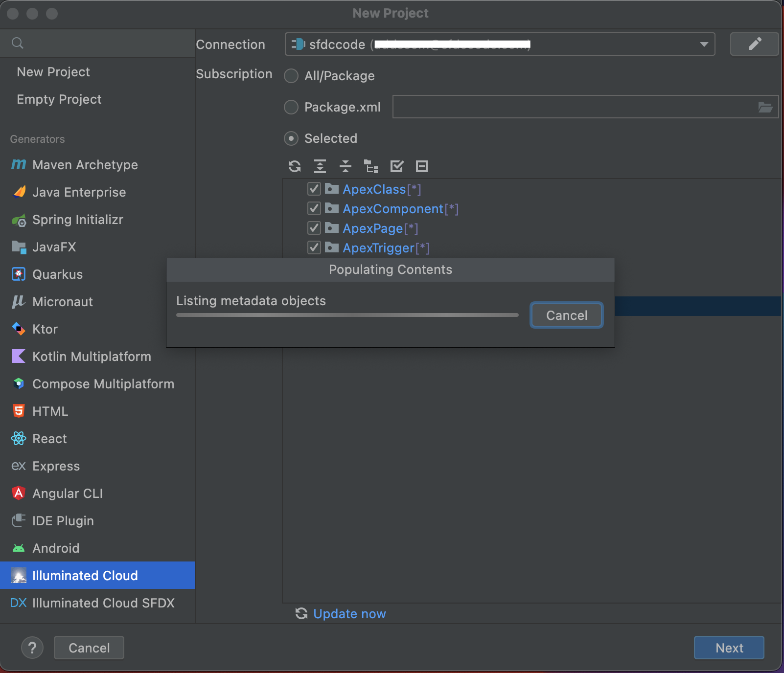Click the ApexClass[*] tree label
Screen dimensions: 784x673
(382, 189)
